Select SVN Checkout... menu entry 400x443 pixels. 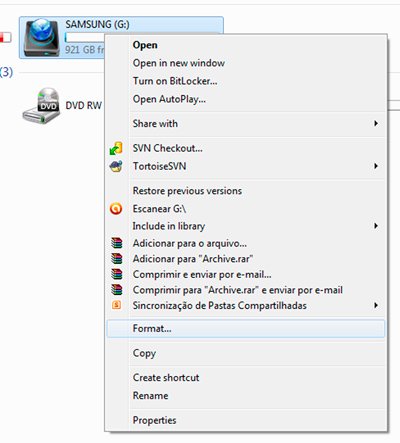(x=246, y=148)
